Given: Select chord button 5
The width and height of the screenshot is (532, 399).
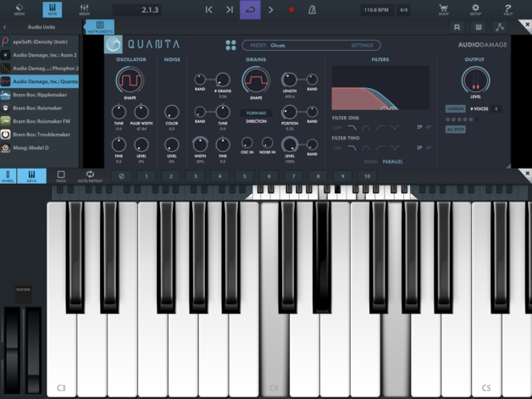Looking at the screenshot, I should 244,176.
